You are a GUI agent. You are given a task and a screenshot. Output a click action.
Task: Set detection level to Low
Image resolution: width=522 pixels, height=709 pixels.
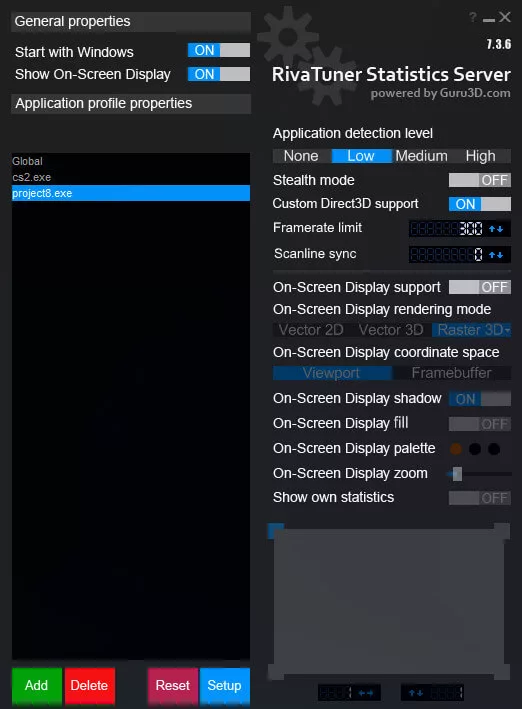pos(361,156)
